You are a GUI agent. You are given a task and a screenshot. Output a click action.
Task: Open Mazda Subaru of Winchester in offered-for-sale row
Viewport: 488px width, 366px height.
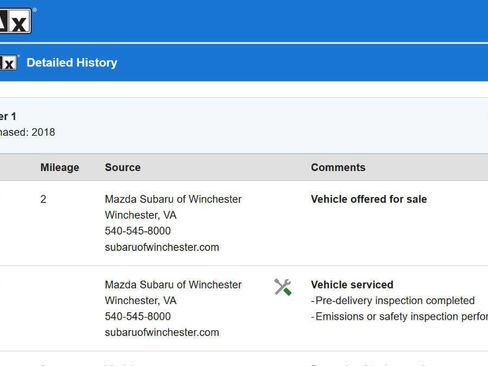(x=173, y=199)
